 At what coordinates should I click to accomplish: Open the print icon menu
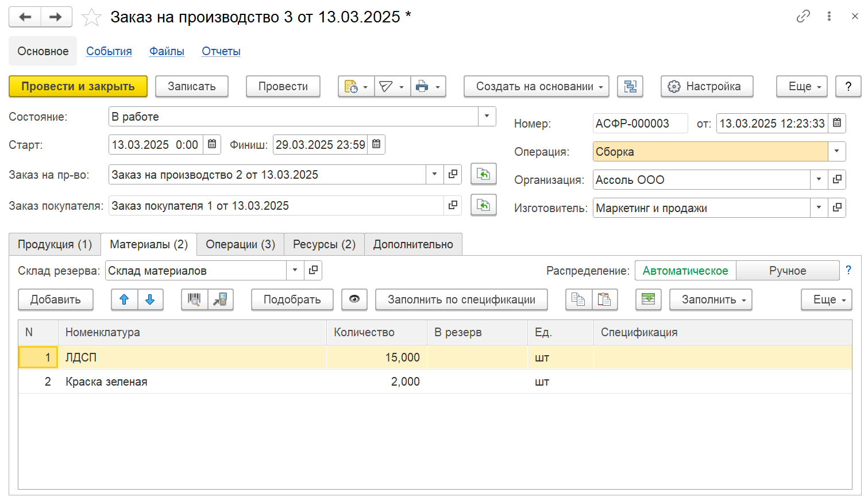[x=428, y=87]
